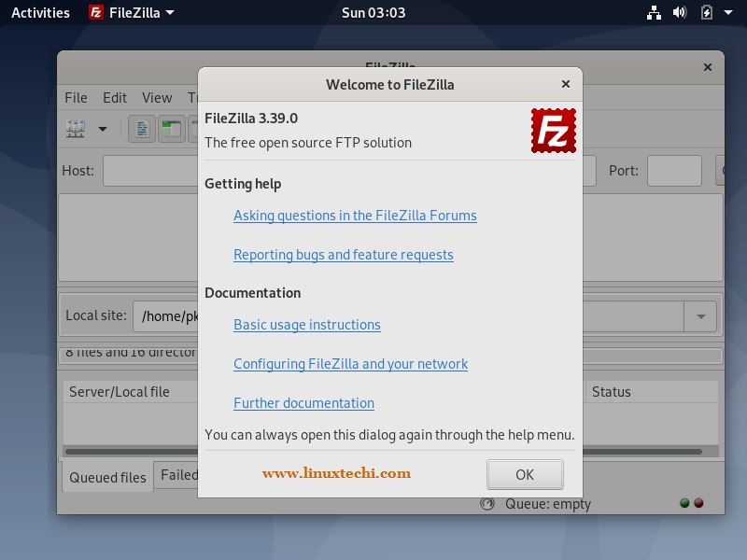Open the Site Manager icon
Viewport: 747px width, 560px height.
coord(76,129)
